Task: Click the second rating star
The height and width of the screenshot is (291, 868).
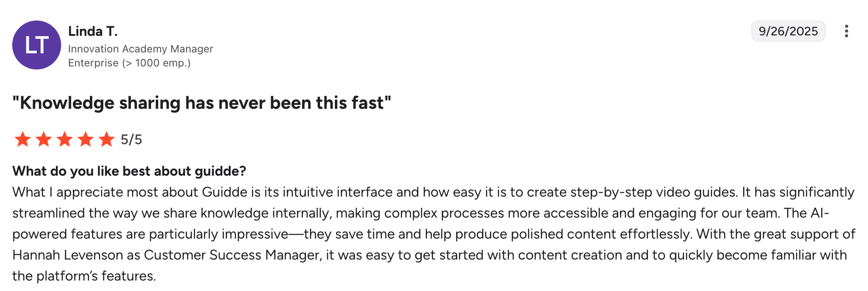Action: pos(44,139)
